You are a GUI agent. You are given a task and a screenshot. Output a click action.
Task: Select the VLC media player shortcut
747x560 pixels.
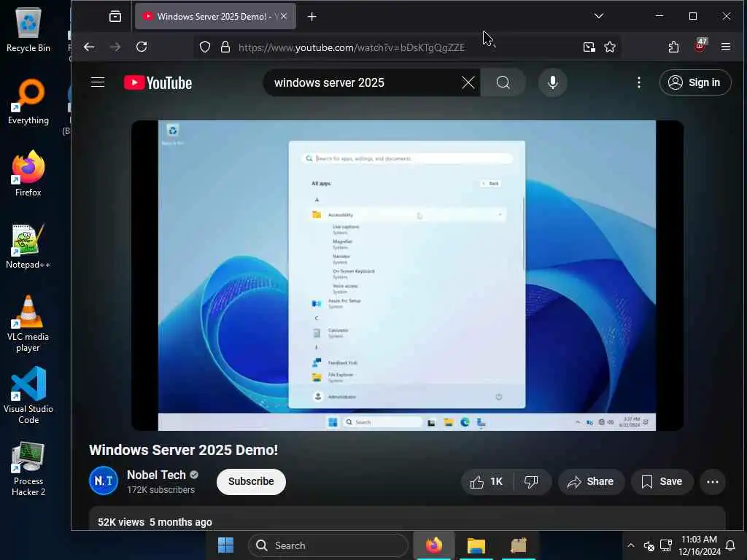(28, 324)
